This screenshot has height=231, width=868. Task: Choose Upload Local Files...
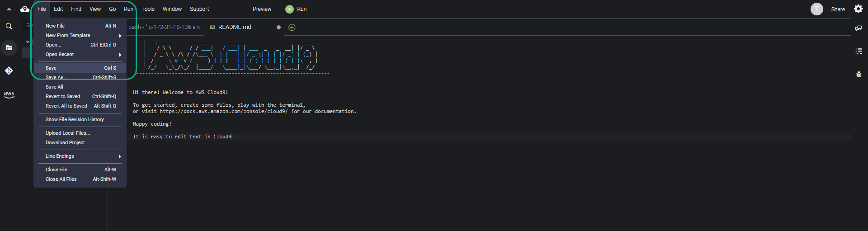pos(80,133)
